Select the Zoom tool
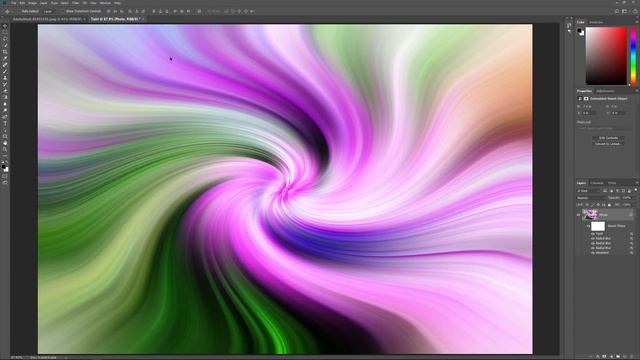The height and width of the screenshot is (360, 640). (5, 149)
